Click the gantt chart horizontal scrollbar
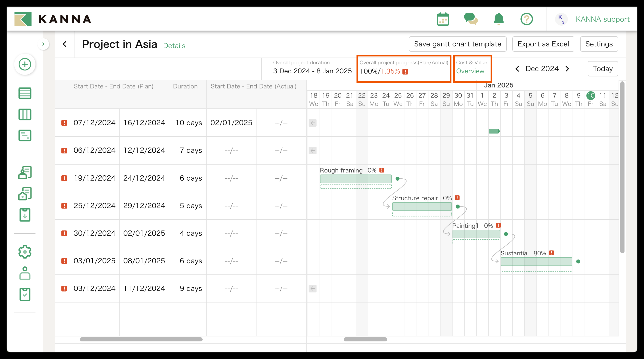The image size is (644, 359). coord(365,339)
